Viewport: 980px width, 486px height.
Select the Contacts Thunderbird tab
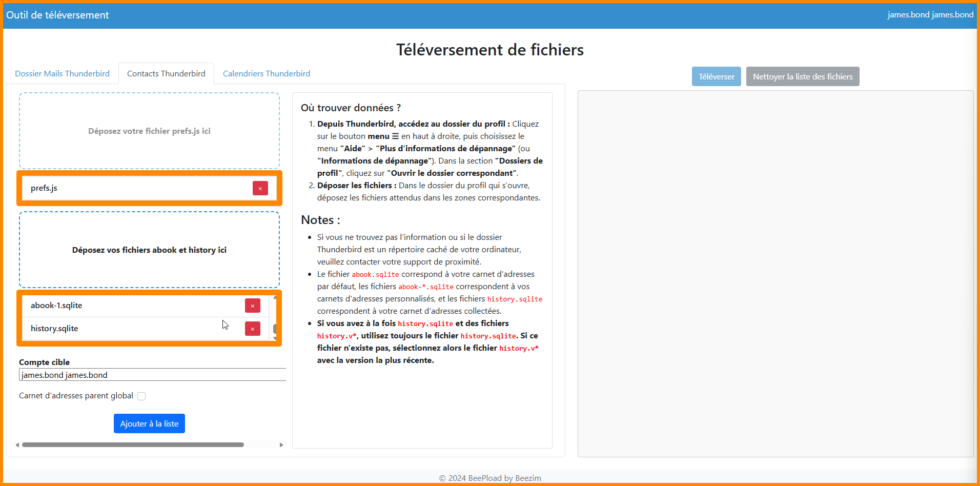coord(166,74)
